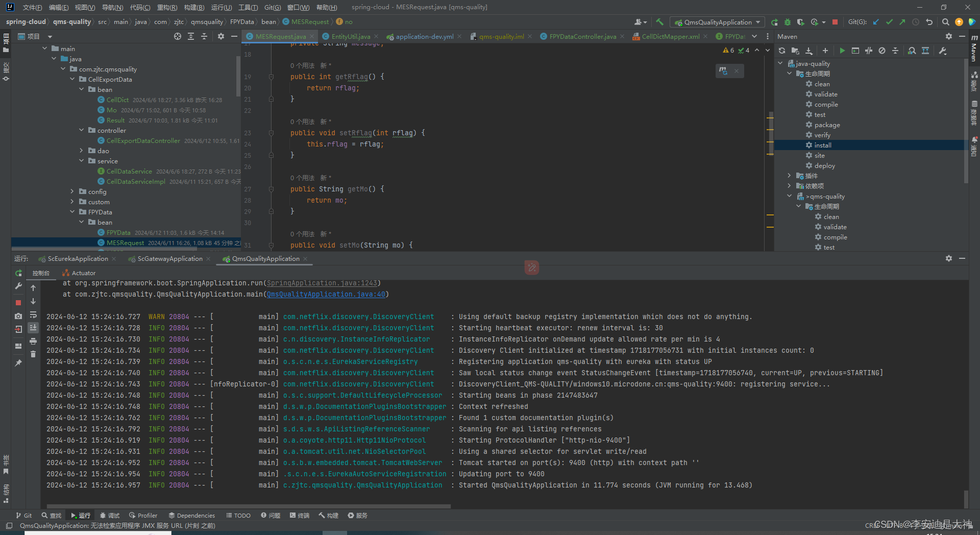This screenshot has width=980, height=535.
Task: Open the 视图 menu
Action: [84, 7]
